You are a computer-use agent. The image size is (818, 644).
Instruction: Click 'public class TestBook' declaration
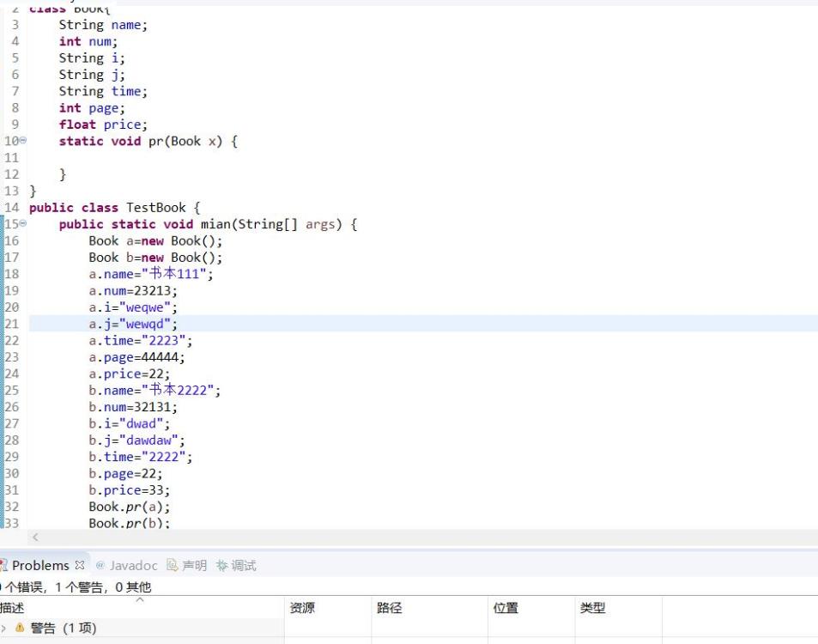click(107, 208)
